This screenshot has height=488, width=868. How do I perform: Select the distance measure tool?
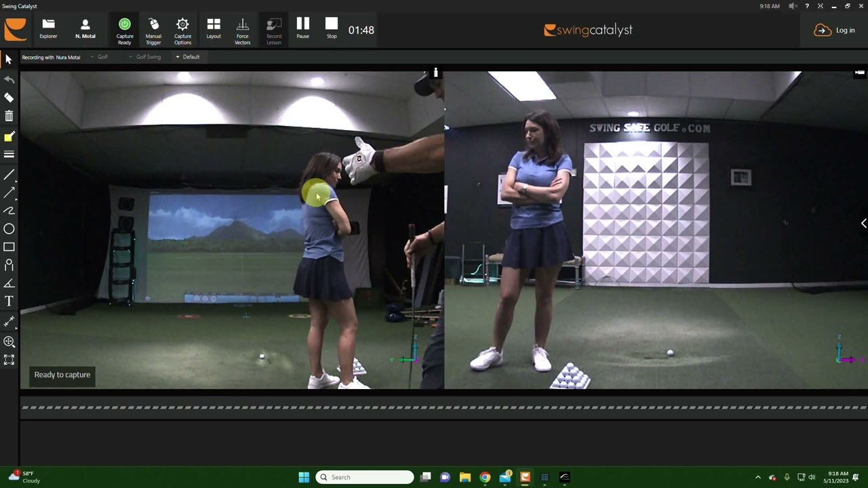pos(9,321)
